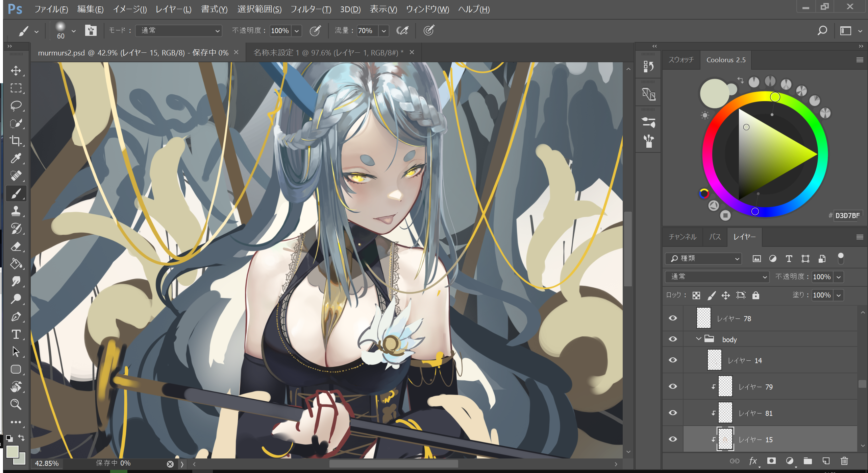Reset default foreground and background colors
Image resolution: width=868 pixels, height=473 pixels.
click(9, 438)
